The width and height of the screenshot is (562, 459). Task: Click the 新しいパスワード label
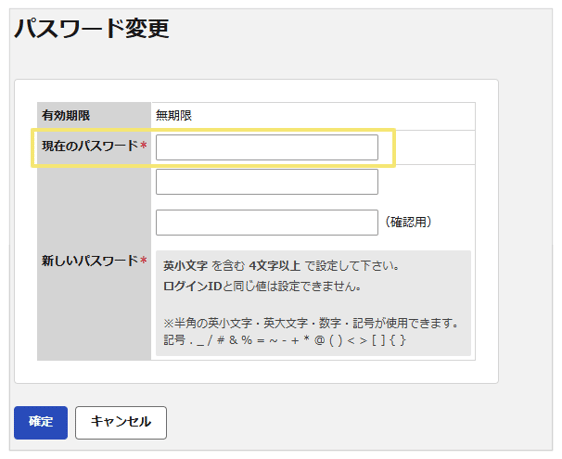(94, 260)
